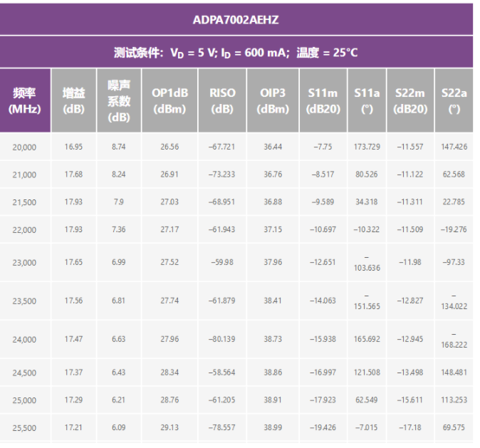Image resolution: width=480 pixels, height=448 pixels.
Task: Click the 增益 (dB) column header
Action: 73,100
